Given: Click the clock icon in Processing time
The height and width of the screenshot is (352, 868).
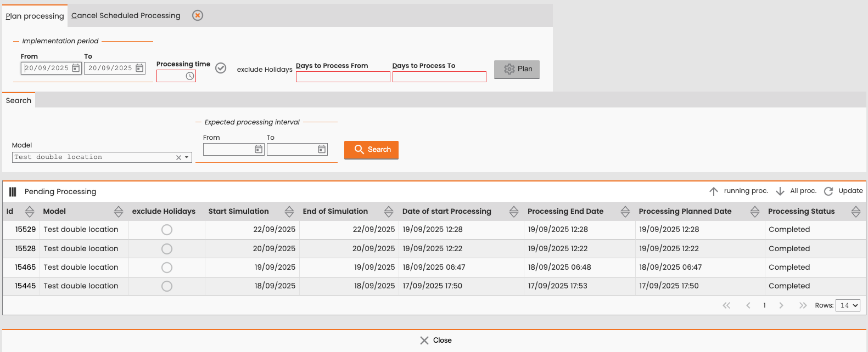Looking at the screenshot, I should tap(190, 76).
